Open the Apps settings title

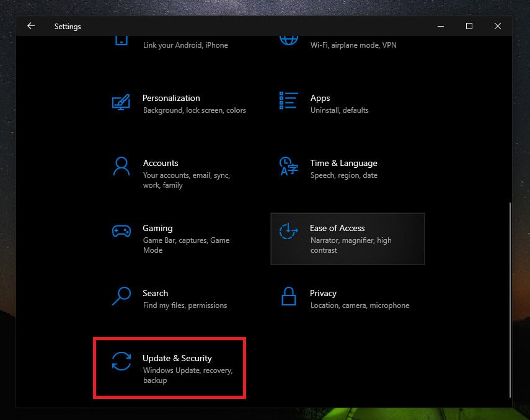coord(320,98)
